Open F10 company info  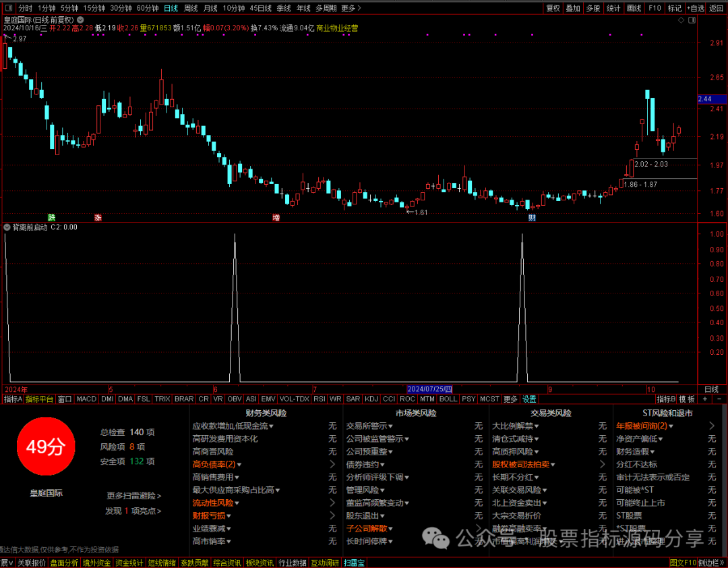[655, 8]
